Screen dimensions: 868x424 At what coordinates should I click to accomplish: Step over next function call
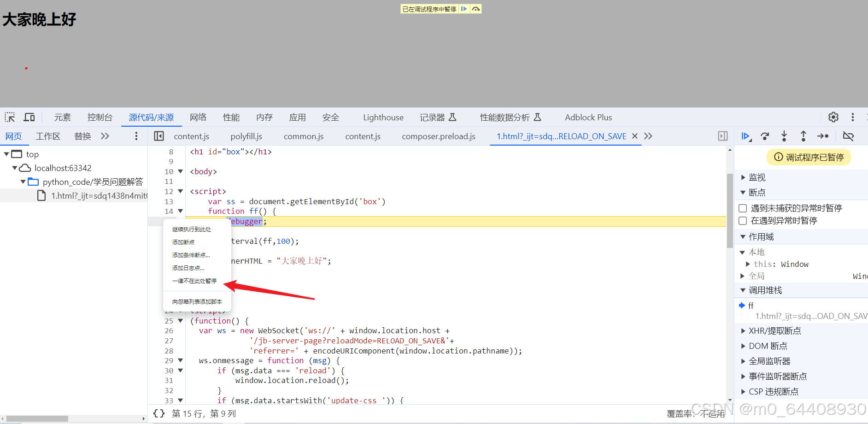pos(765,136)
